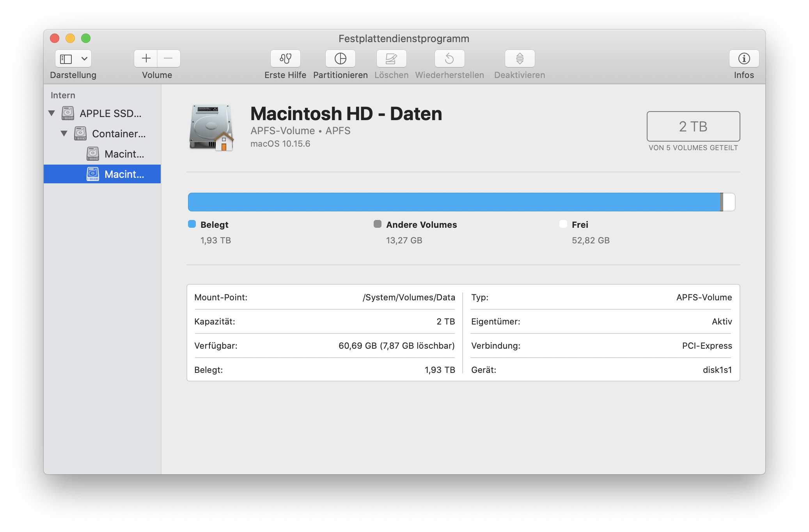
Task: Click the selected Macintosh HD Daten volume
Action: [124, 174]
